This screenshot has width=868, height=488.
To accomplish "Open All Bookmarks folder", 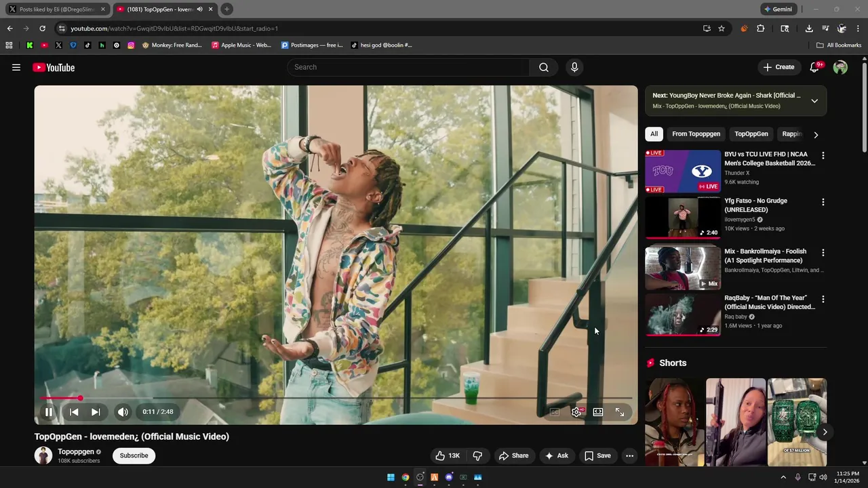I will tap(839, 45).
